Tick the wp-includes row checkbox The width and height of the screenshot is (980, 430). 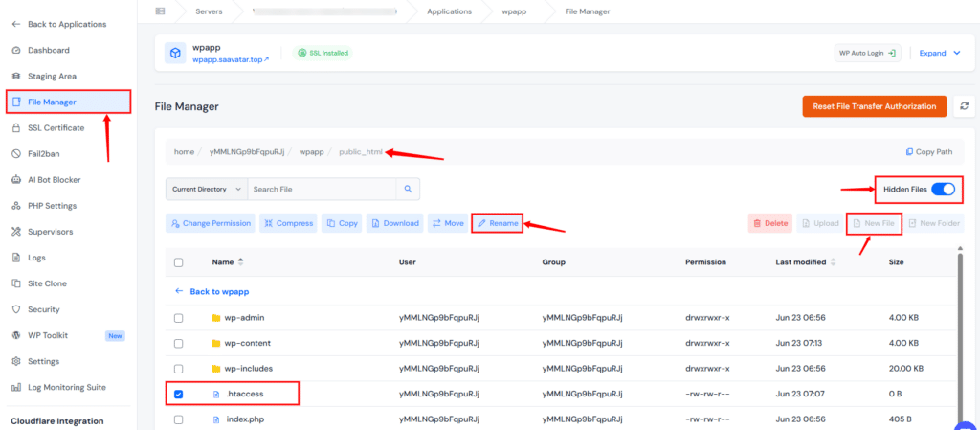(x=179, y=369)
